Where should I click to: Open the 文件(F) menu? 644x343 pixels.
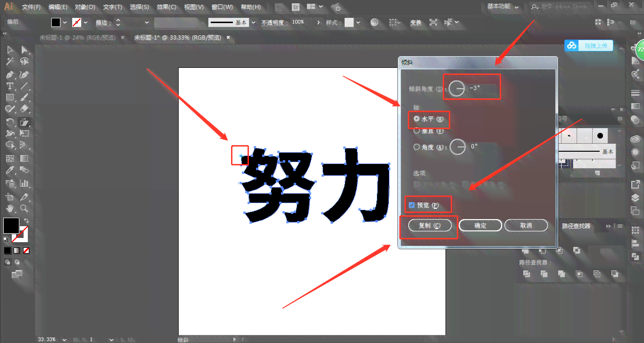[x=32, y=7]
